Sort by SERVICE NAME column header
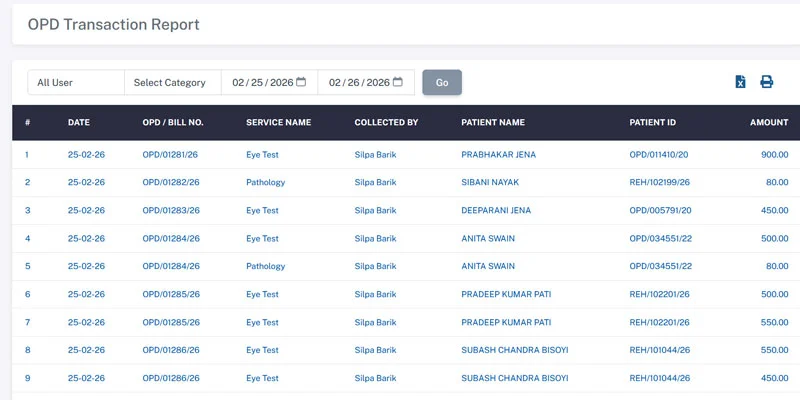 tap(279, 122)
